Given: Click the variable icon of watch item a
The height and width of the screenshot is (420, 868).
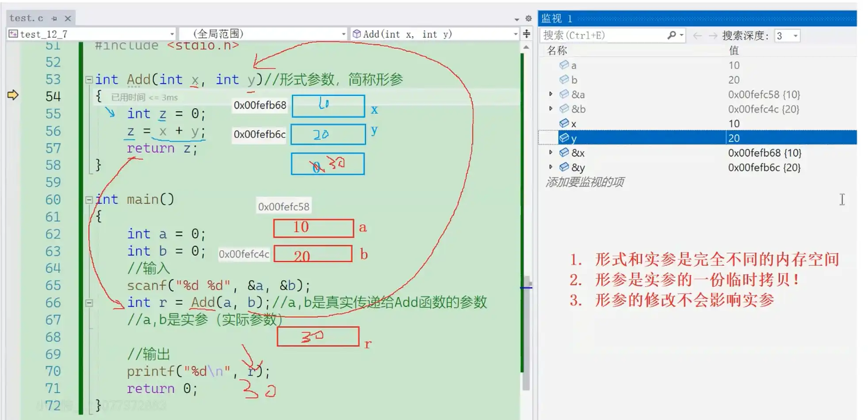Looking at the screenshot, I should (564, 65).
